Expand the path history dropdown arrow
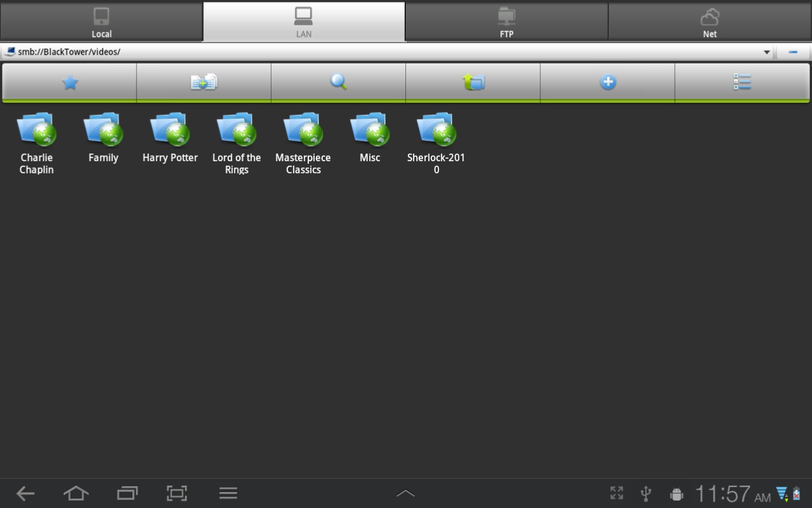 click(766, 52)
